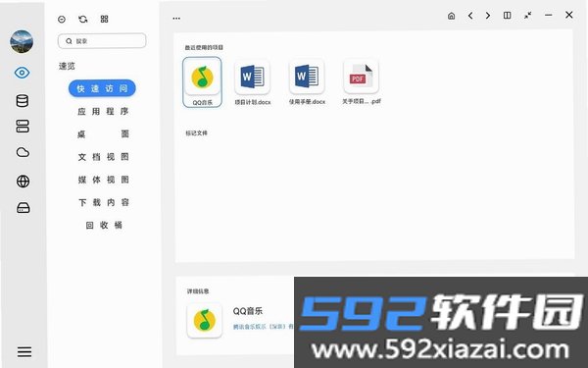Open the three-dots more options menu

click(176, 18)
